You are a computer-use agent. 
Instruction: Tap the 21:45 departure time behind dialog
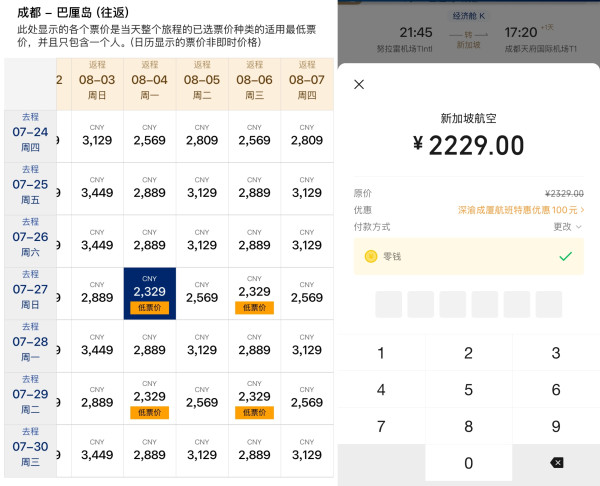(416, 33)
